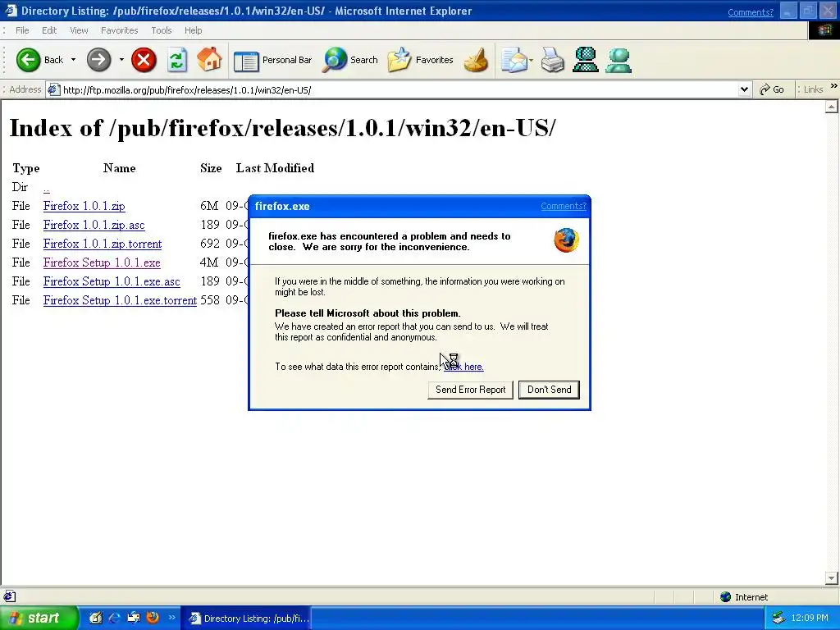Click the Mail envelope icon
840x630 pixels.
(514, 60)
